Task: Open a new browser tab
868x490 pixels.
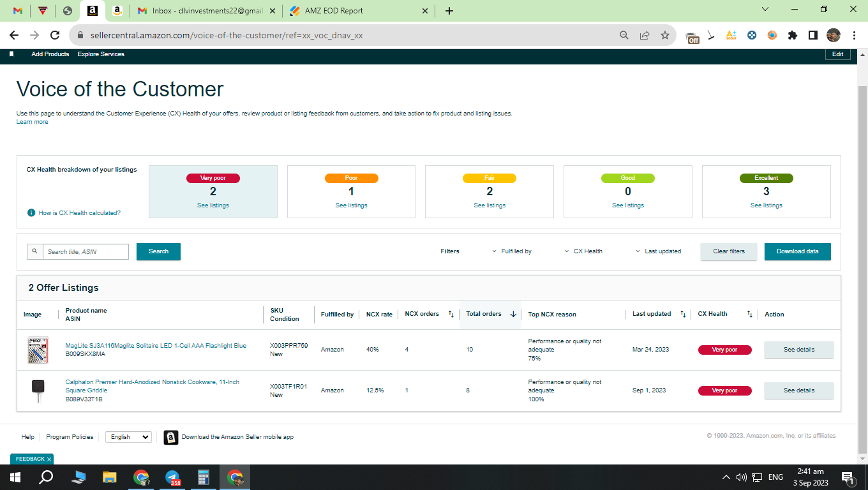Action: [x=449, y=11]
